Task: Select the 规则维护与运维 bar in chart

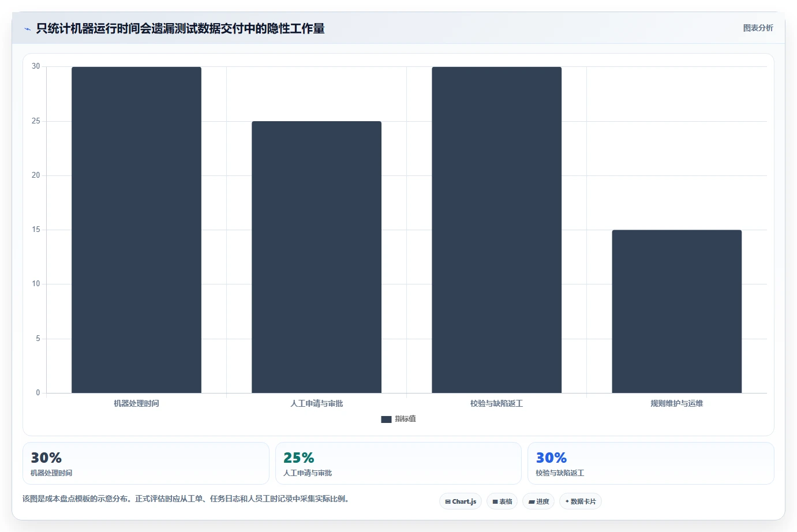Action: [x=676, y=312]
